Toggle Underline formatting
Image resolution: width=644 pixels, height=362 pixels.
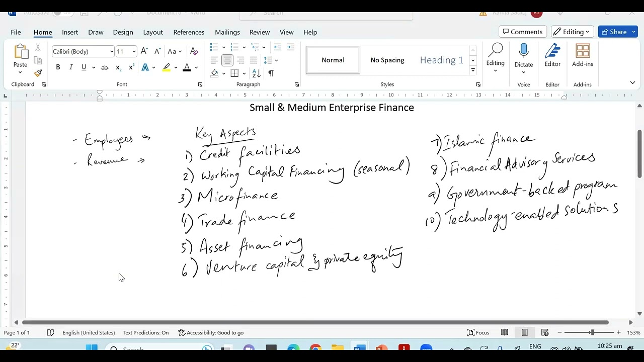(84, 67)
